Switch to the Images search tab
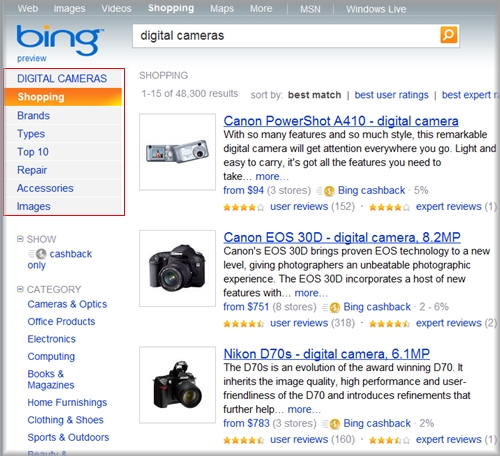Viewport: 500px width, 456px height. tap(69, 8)
